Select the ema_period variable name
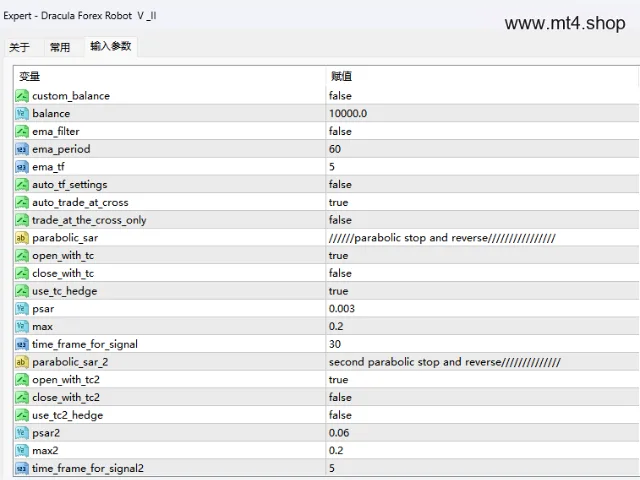The image size is (640, 480). click(x=61, y=149)
